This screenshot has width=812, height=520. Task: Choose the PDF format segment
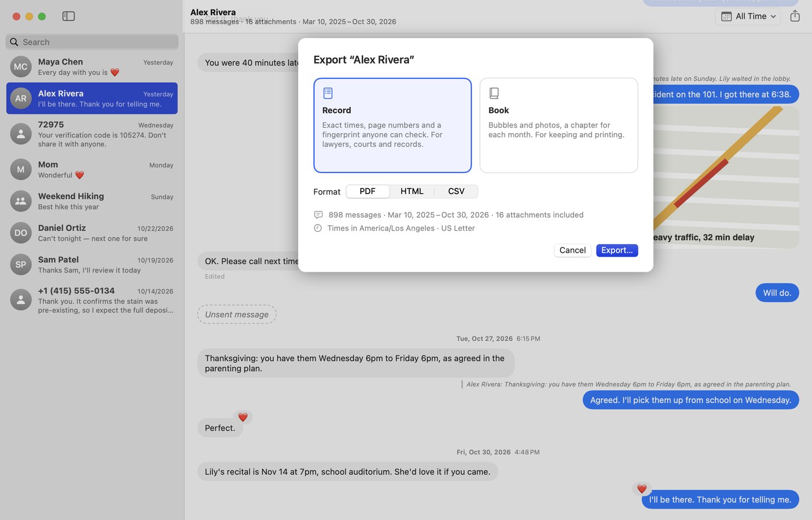click(368, 191)
